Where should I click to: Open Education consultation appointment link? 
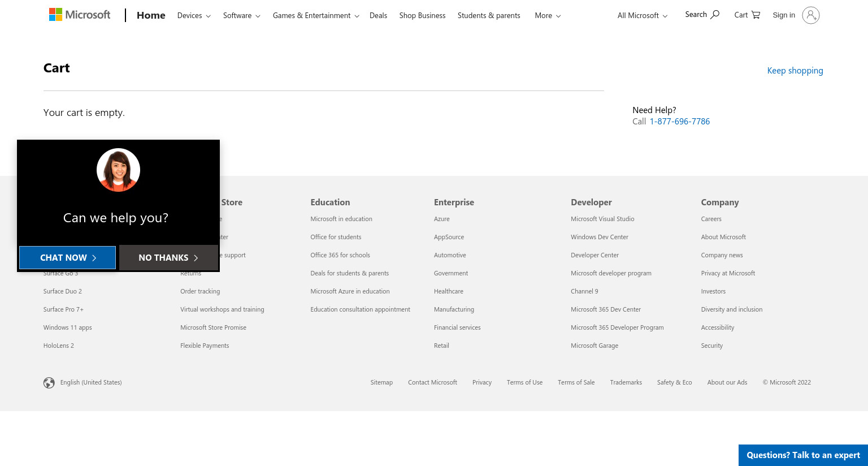(x=360, y=309)
